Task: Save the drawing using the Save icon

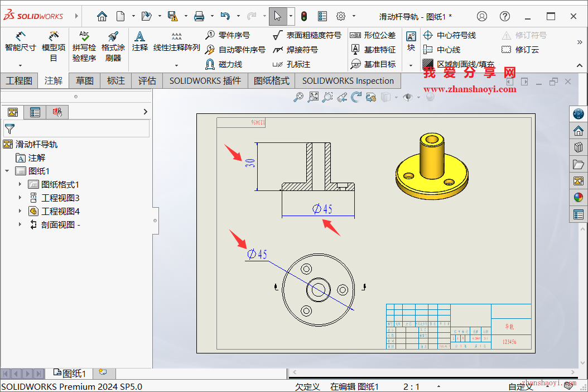Action: point(172,16)
